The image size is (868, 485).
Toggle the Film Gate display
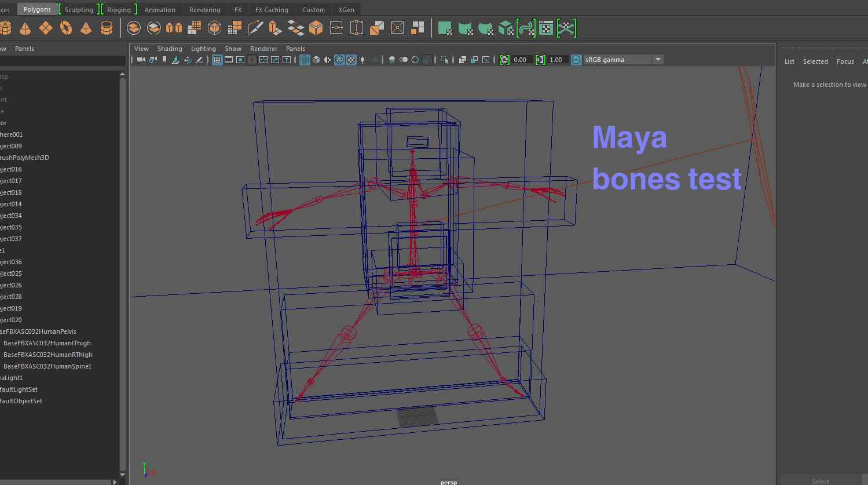click(x=229, y=60)
